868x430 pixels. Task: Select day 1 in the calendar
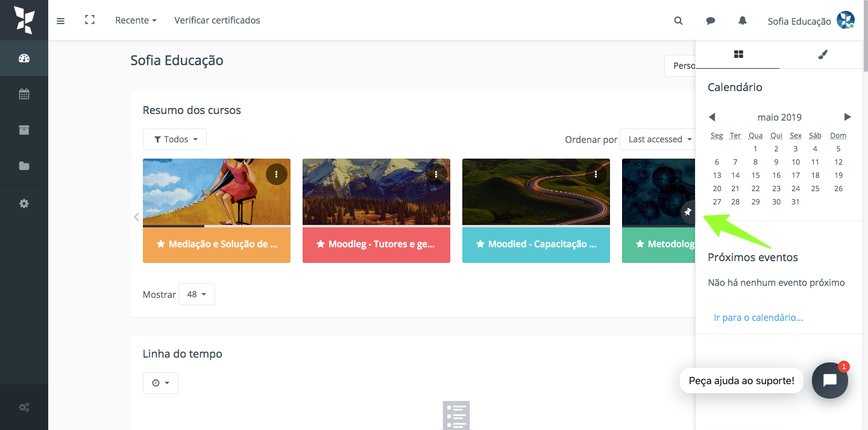point(755,149)
